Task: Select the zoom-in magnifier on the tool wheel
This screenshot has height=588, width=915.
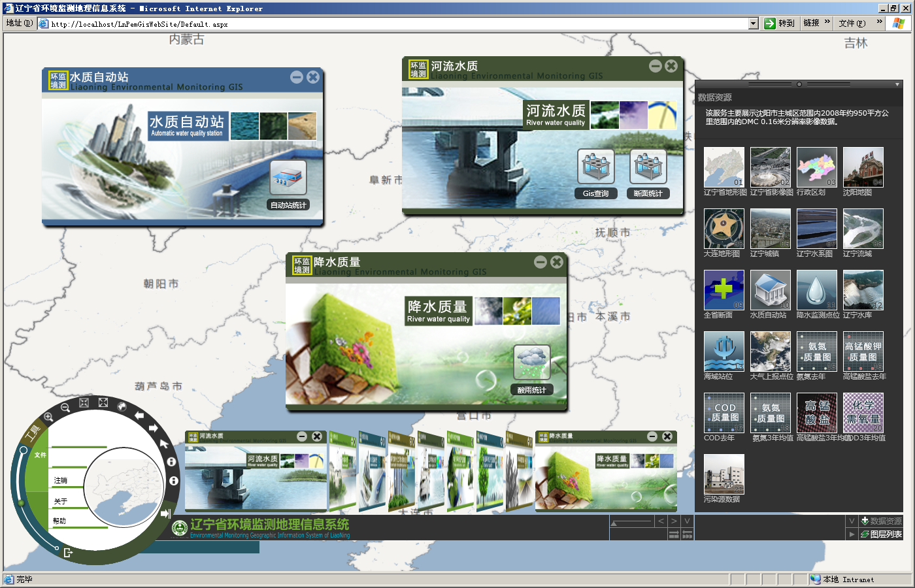Action: (x=47, y=416)
